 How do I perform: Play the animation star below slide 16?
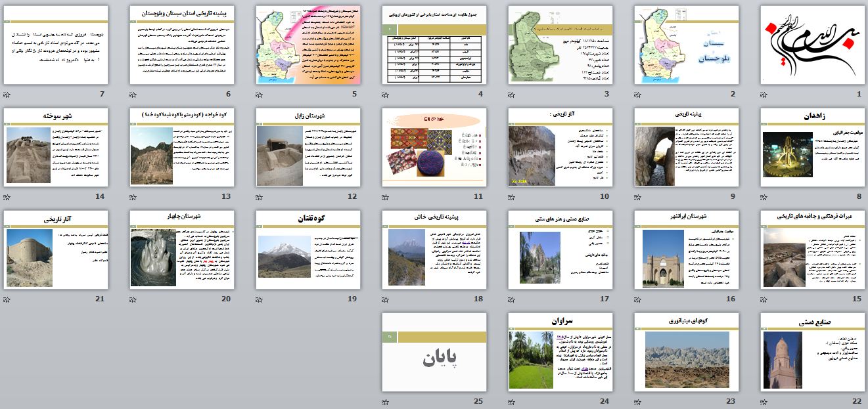coord(637,300)
